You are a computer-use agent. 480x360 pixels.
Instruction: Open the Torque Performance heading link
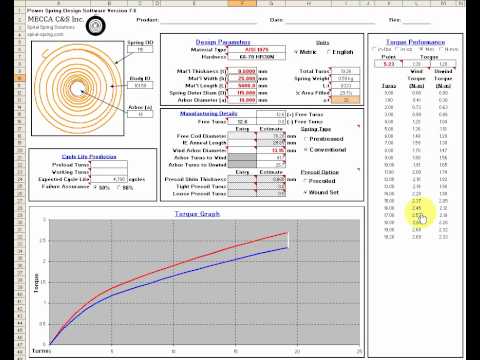click(x=415, y=42)
